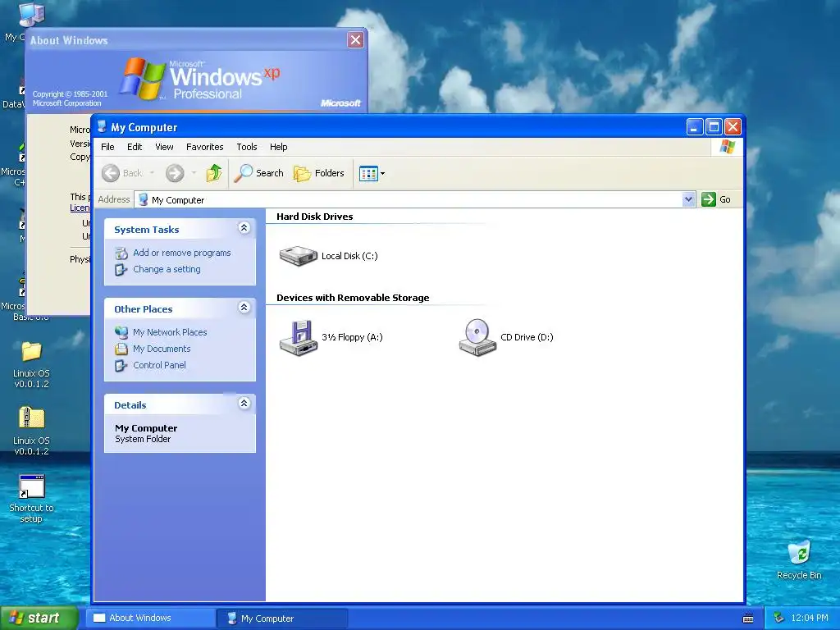
Task: Click the Back arrow toolbar button
Action: pyautogui.click(x=122, y=173)
